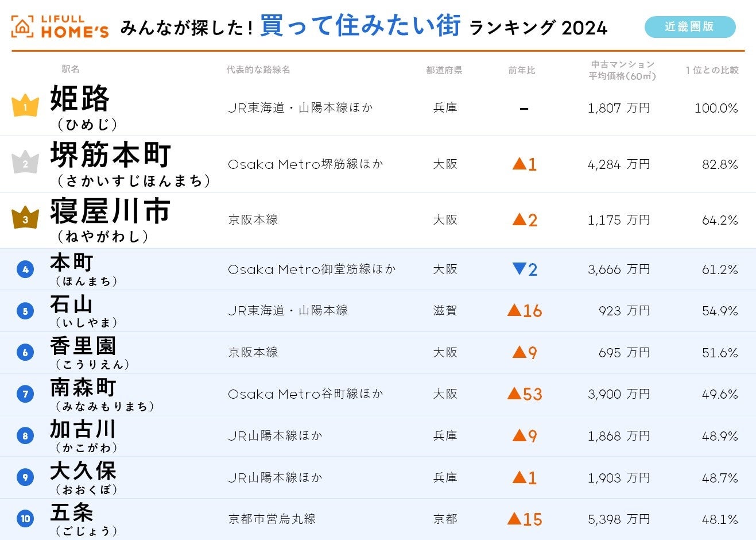
Task: Click the 5,398 万円 price for 五条
Action: tap(618, 519)
